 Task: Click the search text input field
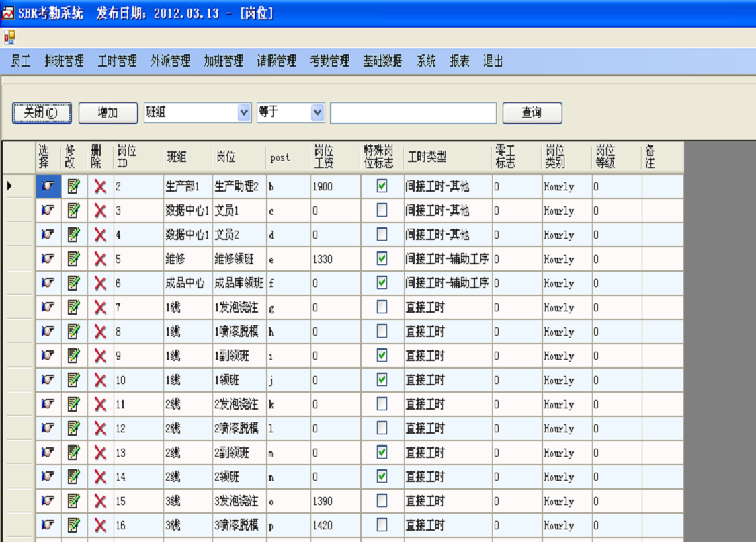tap(412, 112)
